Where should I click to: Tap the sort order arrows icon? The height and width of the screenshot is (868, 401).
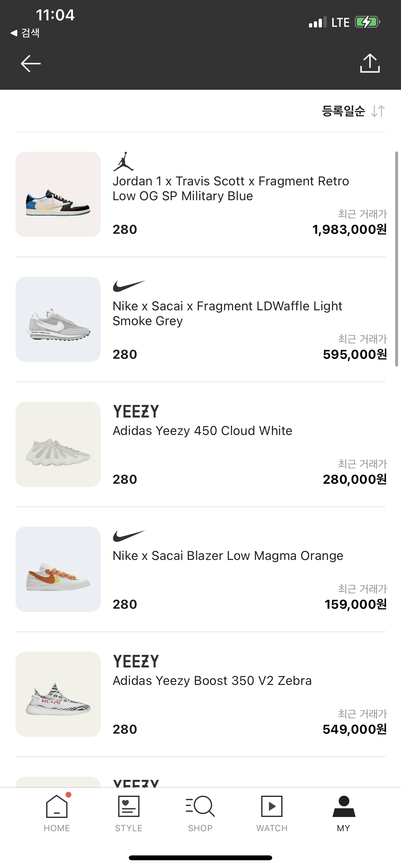(x=378, y=111)
